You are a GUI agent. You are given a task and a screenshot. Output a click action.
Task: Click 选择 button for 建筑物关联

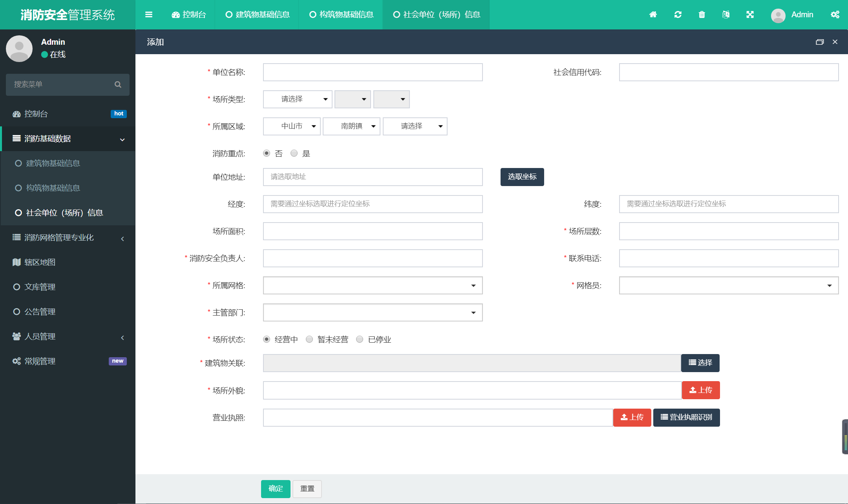[x=700, y=363]
